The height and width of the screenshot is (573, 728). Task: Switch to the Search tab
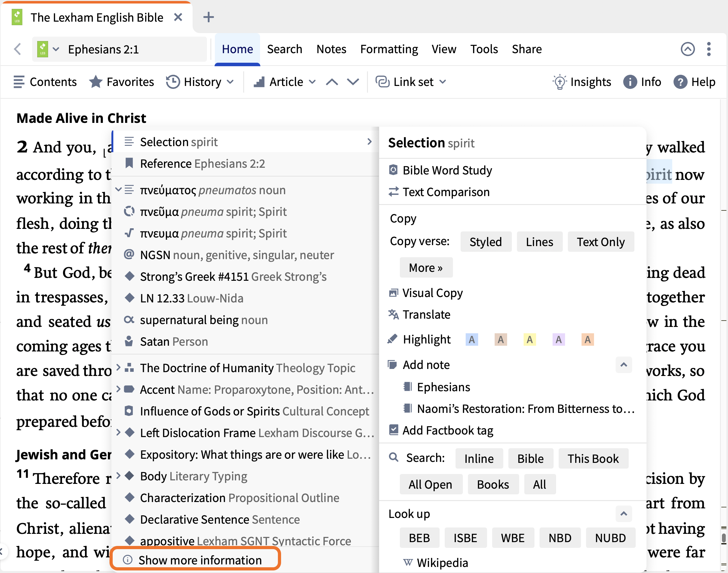click(285, 49)
